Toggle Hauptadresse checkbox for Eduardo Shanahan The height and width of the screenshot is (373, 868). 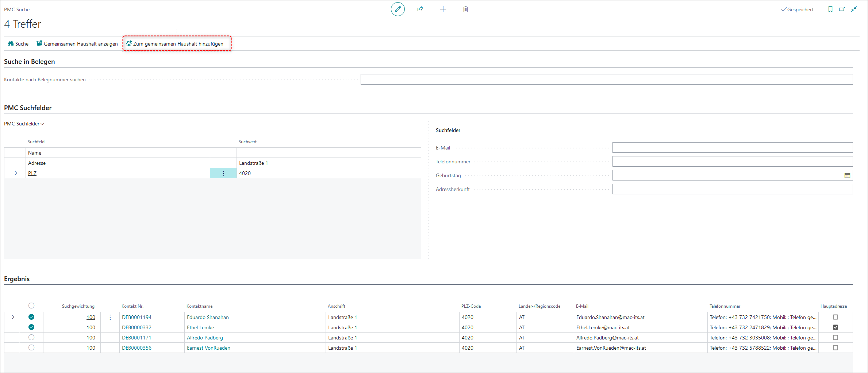[x=836, y=317]
